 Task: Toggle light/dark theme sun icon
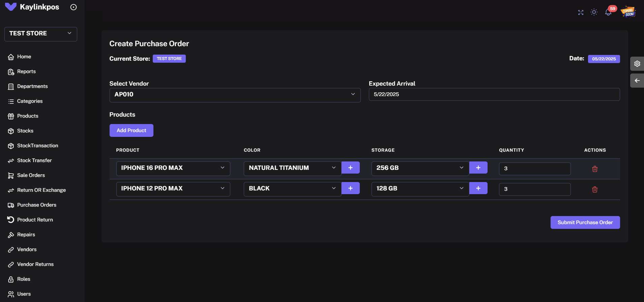point(594,12)
